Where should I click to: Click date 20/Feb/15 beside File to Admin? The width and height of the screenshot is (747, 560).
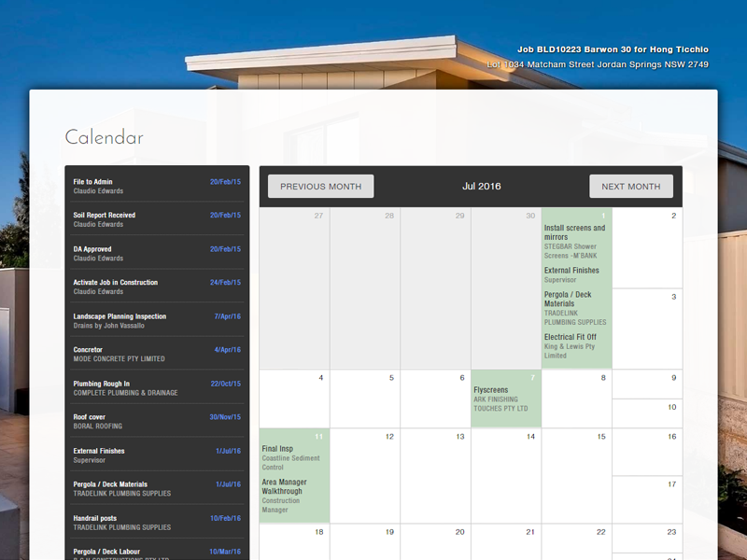click(225, 182)
